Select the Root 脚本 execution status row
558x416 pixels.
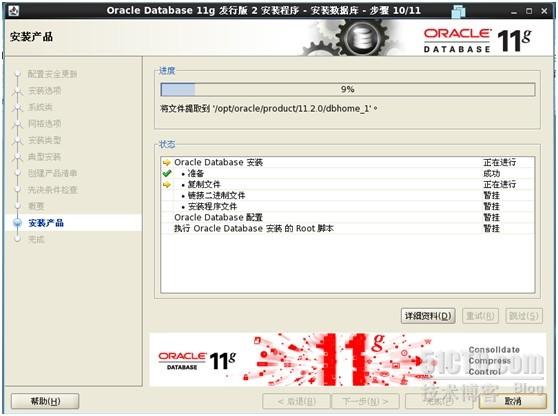pos(348,228)
